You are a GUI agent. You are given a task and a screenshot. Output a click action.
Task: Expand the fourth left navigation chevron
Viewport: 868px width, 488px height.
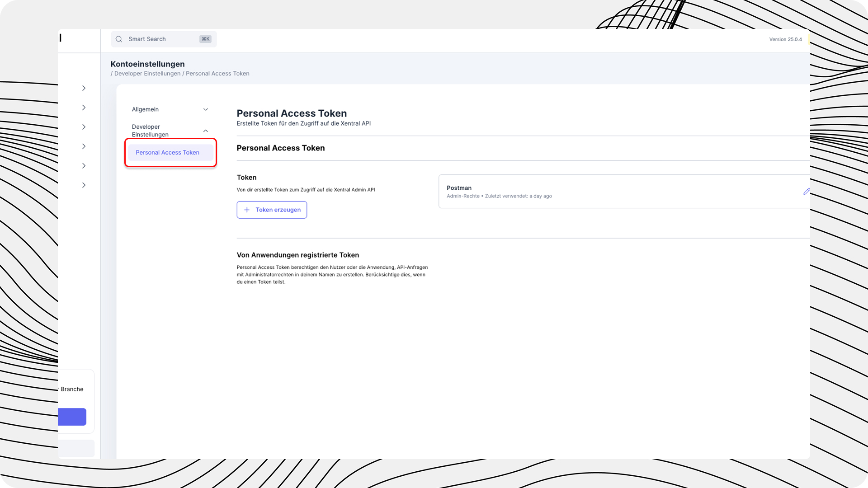84,146
